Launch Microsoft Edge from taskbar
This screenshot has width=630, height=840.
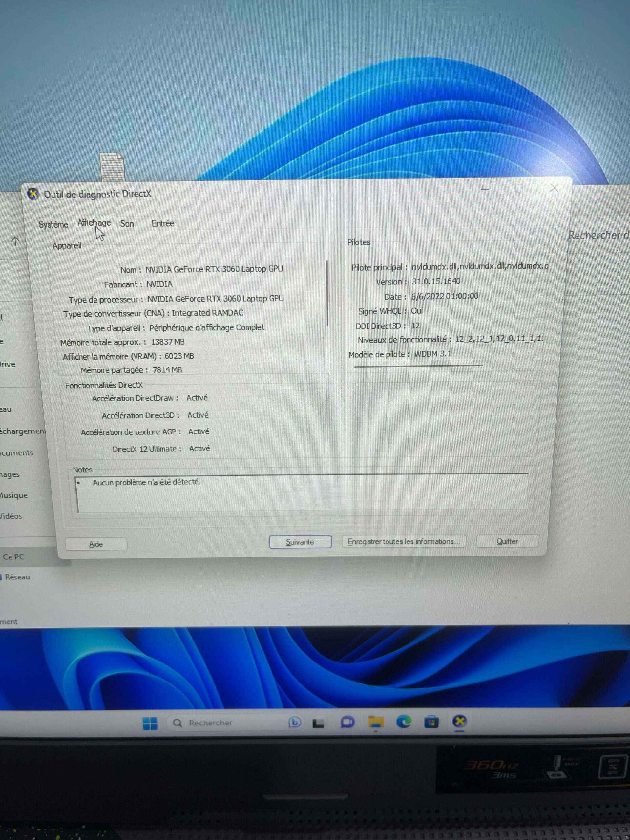pos(404,722)
